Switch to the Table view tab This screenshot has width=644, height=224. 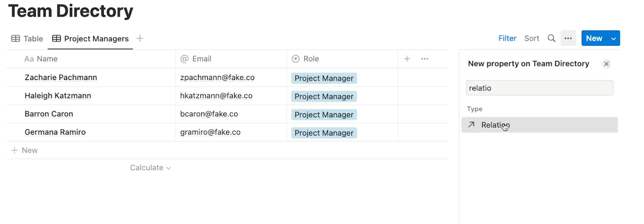pos(27,39)
